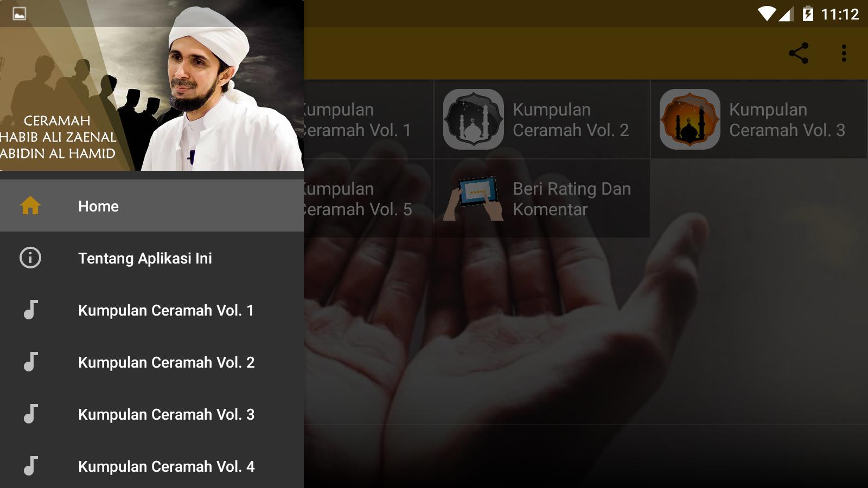Tap the gray mosque icon for Vol. 2
Image resolution: width=868 pixels, height=488 pixels.
coord(474,119)
